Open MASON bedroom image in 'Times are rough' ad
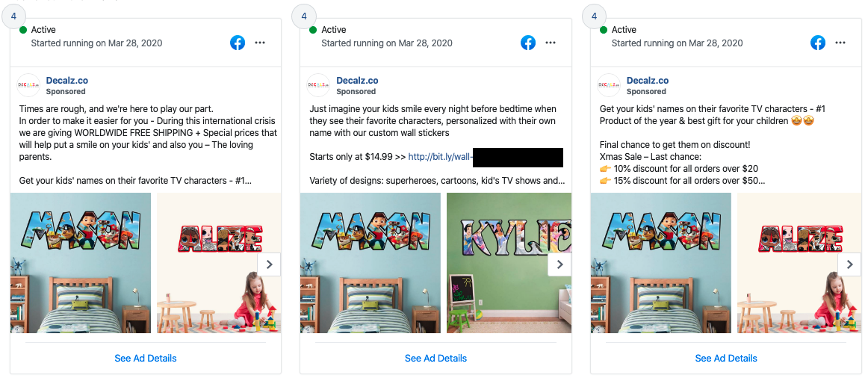This screenshot has height=381, width=868. pos(81,263)
